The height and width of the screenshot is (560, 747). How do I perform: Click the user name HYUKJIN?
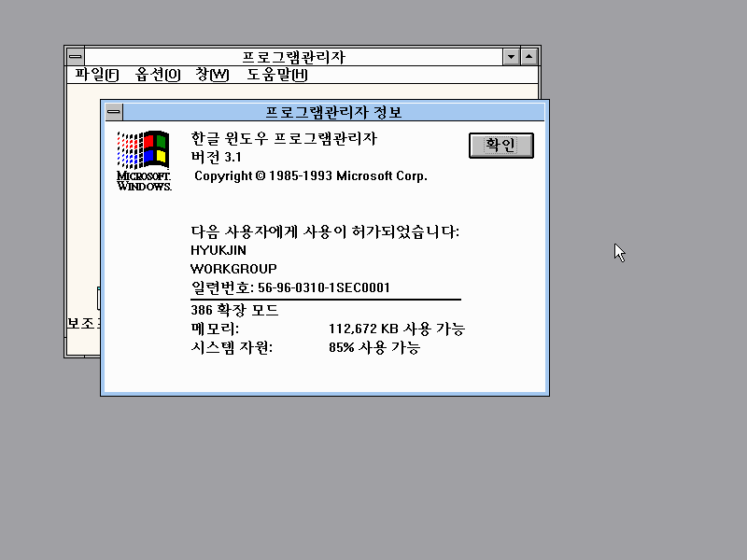coord(218,250)
